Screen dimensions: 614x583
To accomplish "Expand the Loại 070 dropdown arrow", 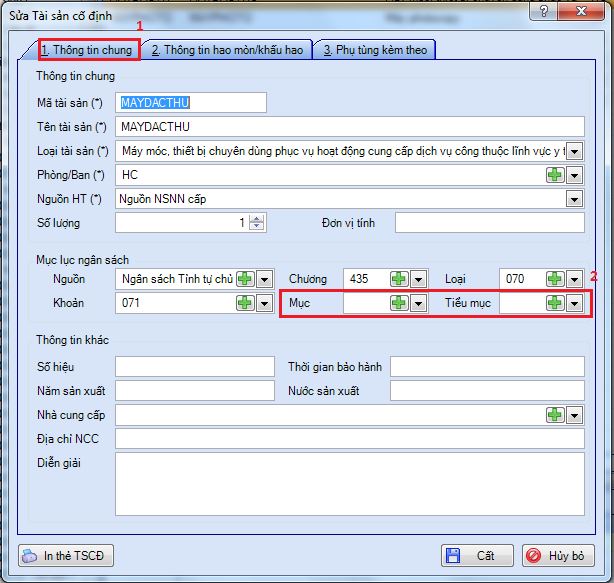I will coord(574,279).
